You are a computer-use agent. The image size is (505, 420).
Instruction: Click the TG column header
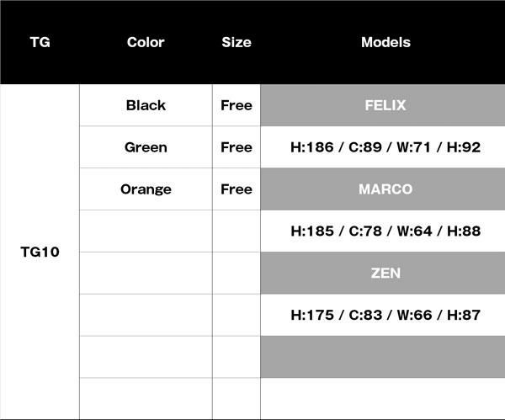click(40, 42)
